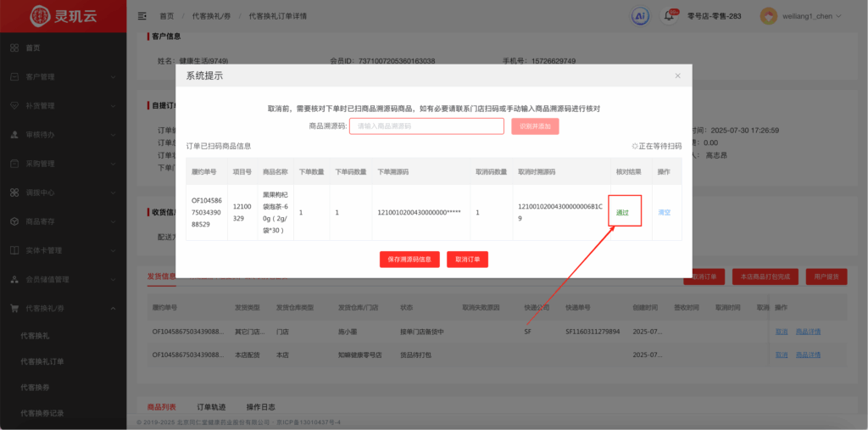868x430 pixels.
Task: Click the 保存溯源码信息 button
Action: click(409, 260)
